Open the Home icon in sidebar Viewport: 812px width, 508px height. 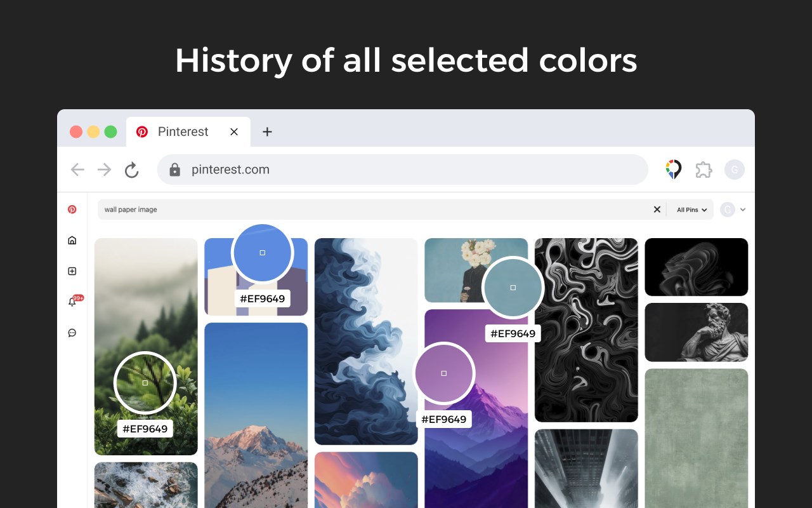pyautogui.click(x=72, y=240)
